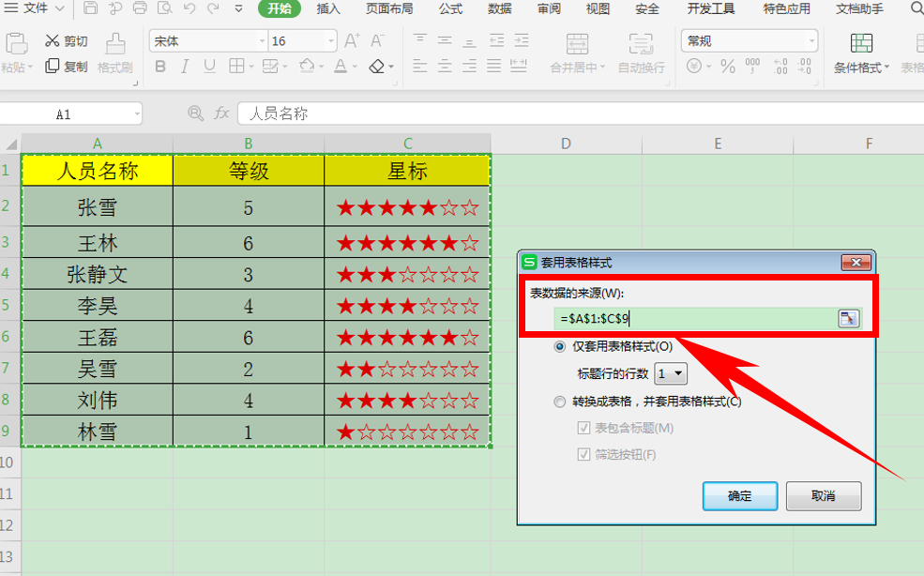
Task: Open the currency format dropdown arrow
Action: (708, 67)
